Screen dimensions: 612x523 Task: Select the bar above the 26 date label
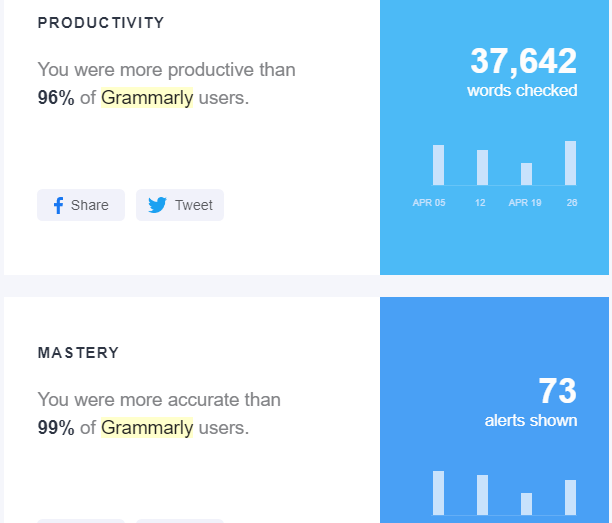[x=570, y=163]
